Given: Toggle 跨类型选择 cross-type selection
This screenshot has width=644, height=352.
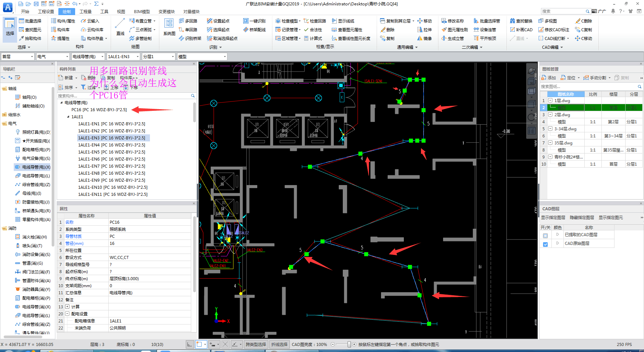Looking at the screenshot, I should coord(256,344).
